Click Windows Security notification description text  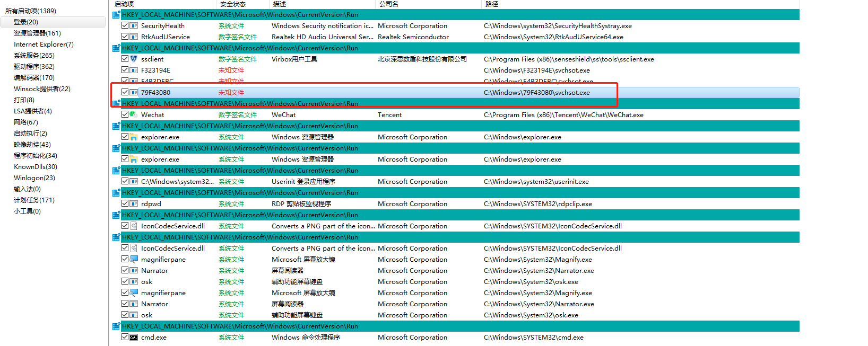(323, 25)
